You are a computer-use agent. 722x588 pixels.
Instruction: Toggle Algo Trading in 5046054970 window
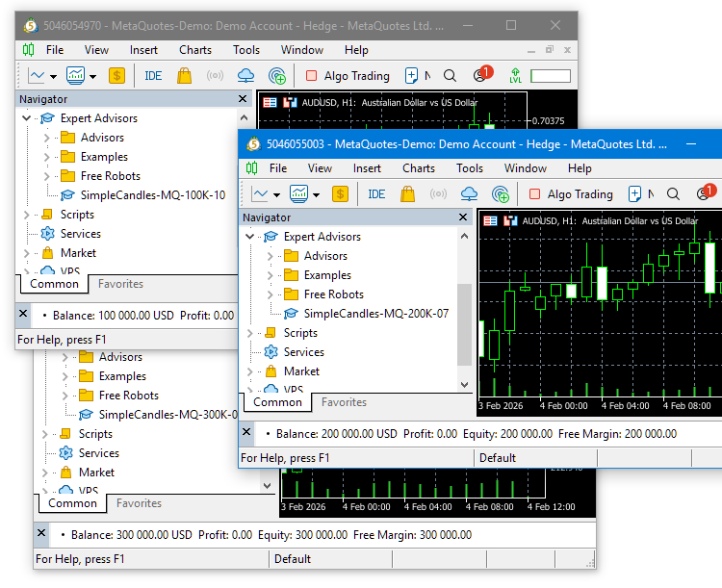348,75
